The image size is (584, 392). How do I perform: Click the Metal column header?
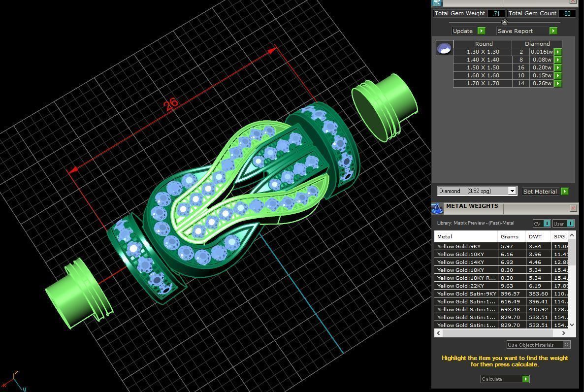[466, 236]
